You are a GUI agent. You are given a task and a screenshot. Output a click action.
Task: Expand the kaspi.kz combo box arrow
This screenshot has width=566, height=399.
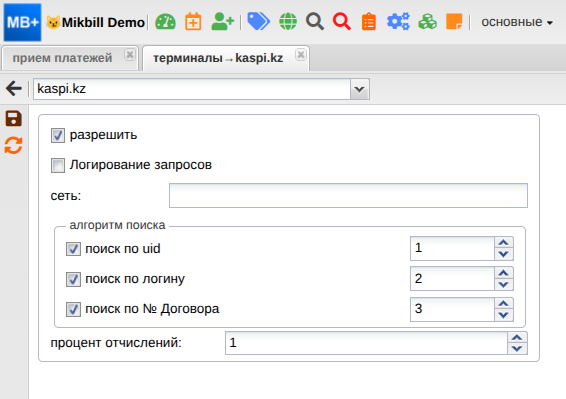click(360, 89)
